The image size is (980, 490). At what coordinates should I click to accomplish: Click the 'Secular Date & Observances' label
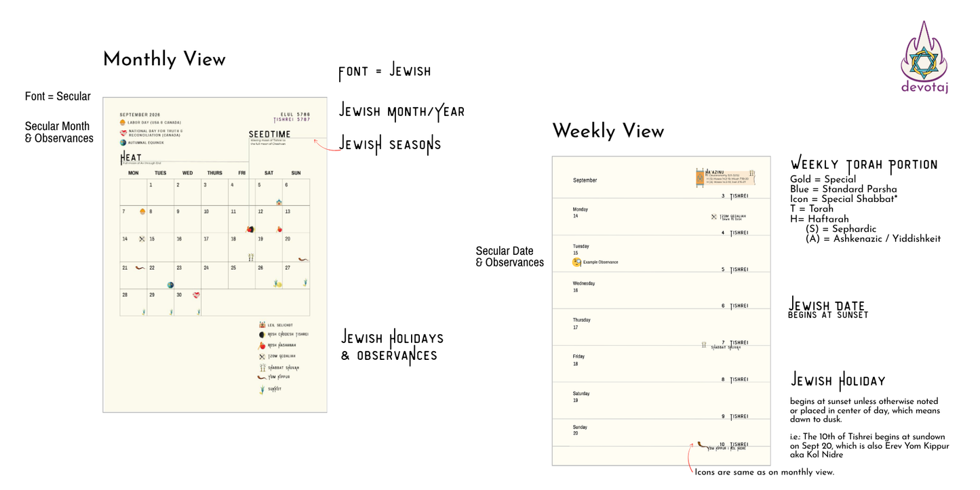click(x=510, y=257)
